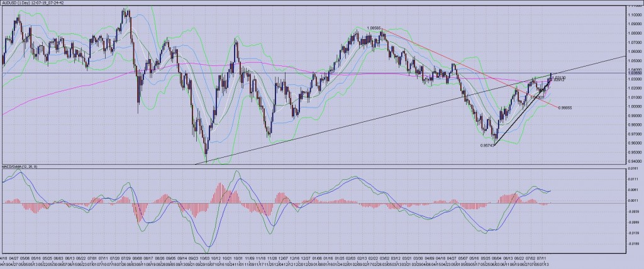Click the 1.08565 swing high price label
The image size is (644, 269).
(375, 28)
